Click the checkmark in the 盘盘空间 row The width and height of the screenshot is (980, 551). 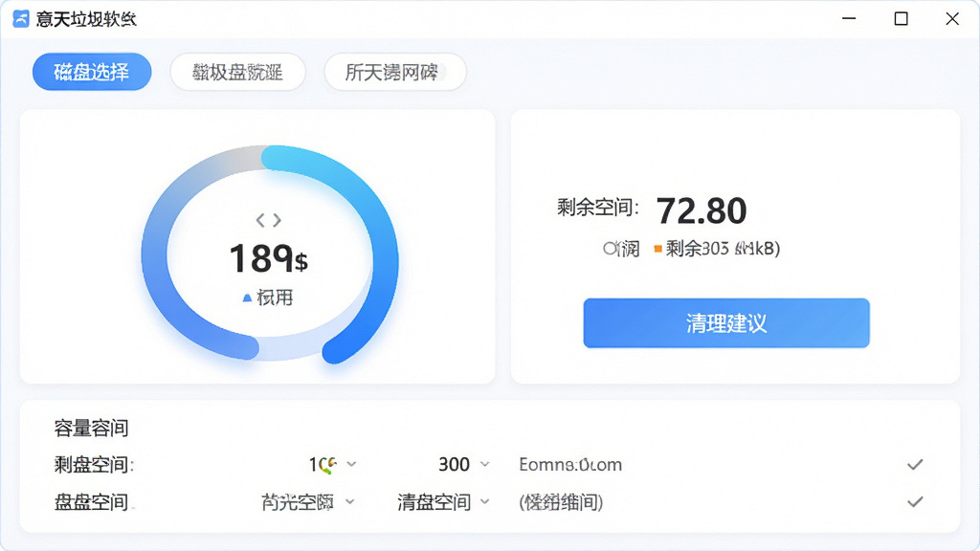coord(915,501)
